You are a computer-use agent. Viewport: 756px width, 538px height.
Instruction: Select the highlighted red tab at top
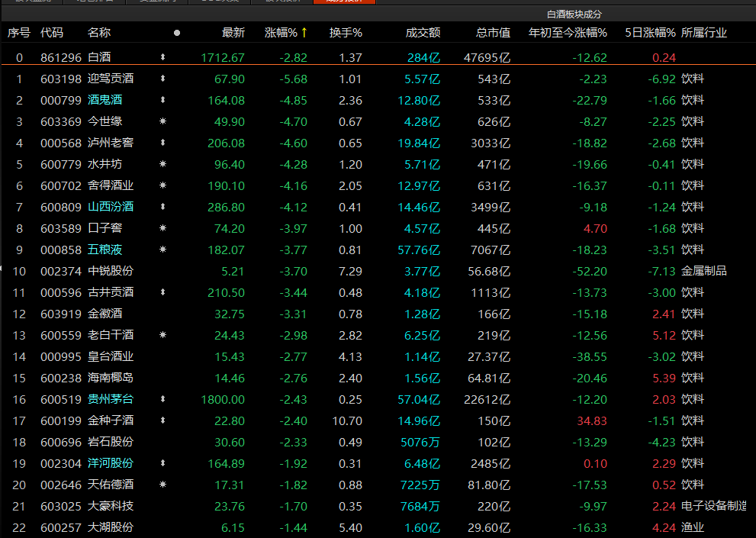[344, 2]
